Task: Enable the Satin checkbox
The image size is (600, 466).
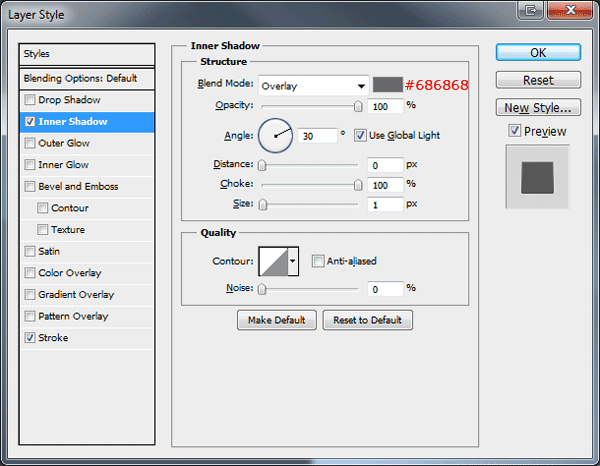Action: pos(30,251)
